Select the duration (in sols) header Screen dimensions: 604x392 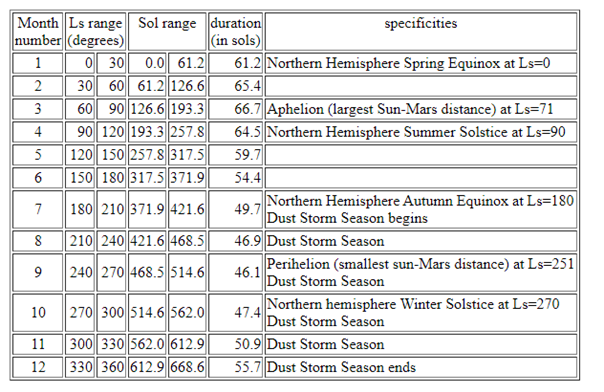235,32
